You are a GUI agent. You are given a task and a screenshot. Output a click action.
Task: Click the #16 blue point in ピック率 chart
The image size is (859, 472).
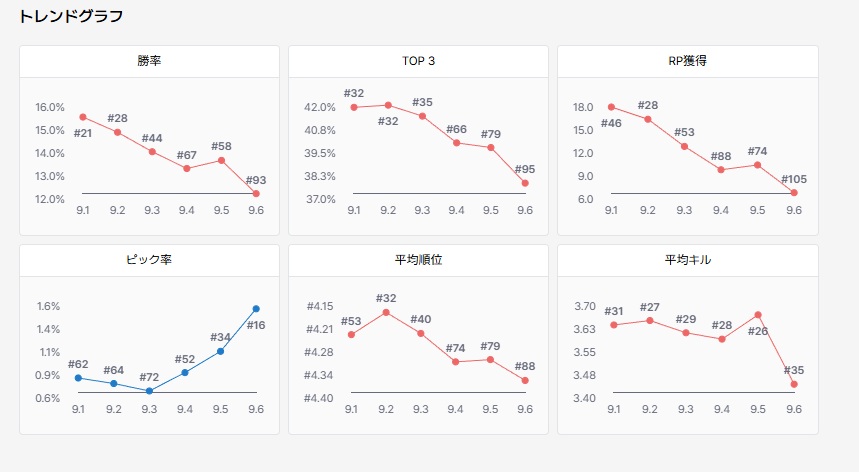pyautogui.click(x=256, y=309)
